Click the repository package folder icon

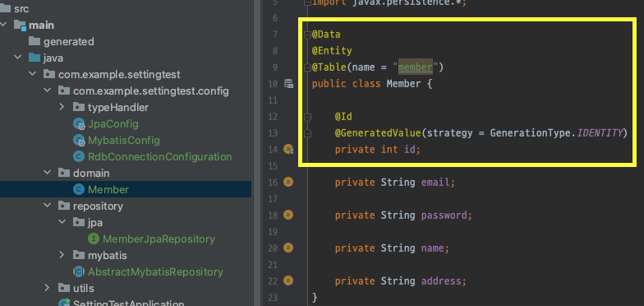tap(64, 206)
